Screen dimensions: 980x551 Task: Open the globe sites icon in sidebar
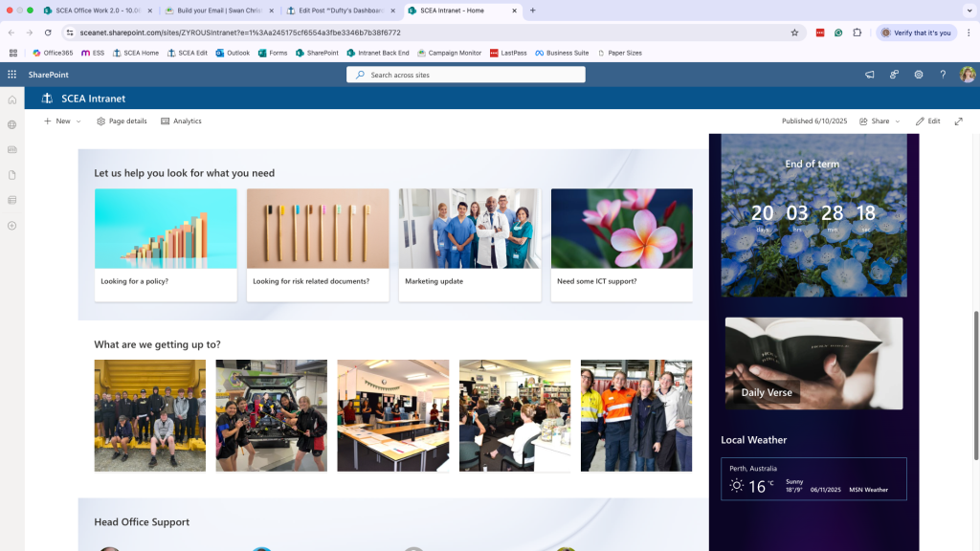pos(11,125)
